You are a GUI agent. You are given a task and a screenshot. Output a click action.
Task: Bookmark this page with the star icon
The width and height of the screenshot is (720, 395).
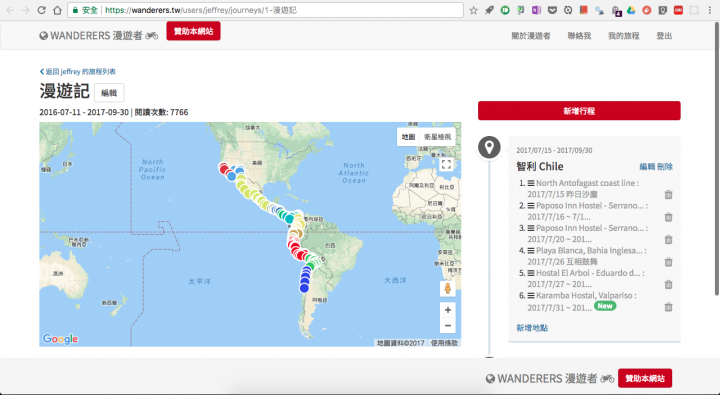(x=473, y=10)
